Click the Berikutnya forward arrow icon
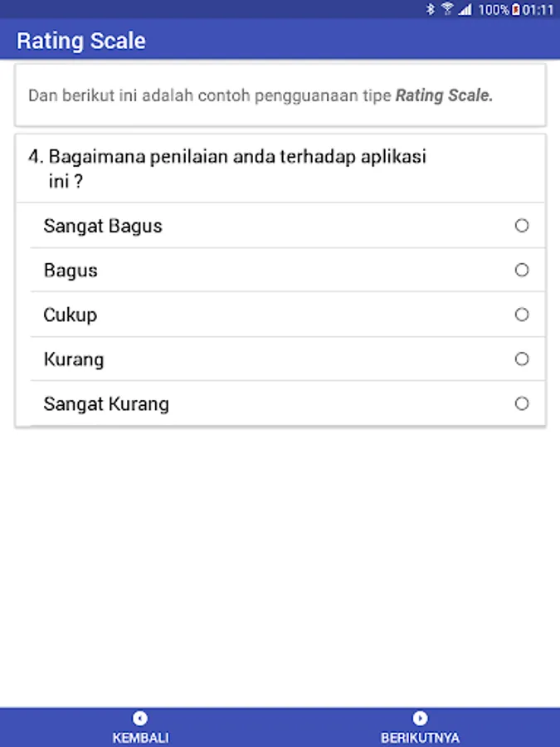 [420, 719]
